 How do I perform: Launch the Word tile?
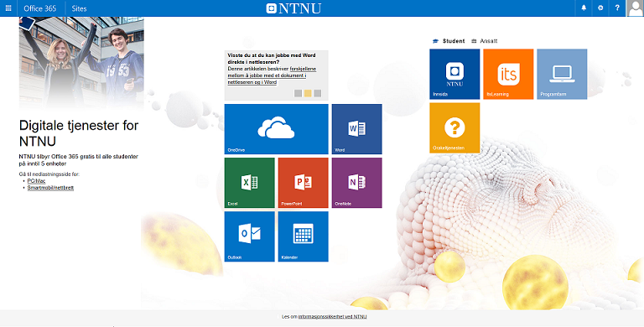pyautogui.click(x=357, y=129)
